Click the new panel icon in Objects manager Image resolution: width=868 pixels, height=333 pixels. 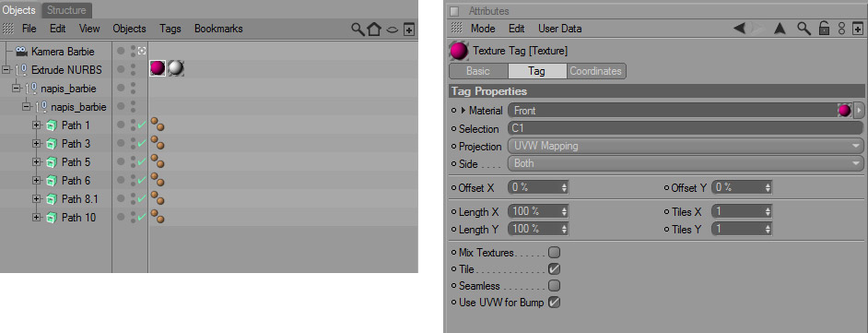(x=409, y=29)
